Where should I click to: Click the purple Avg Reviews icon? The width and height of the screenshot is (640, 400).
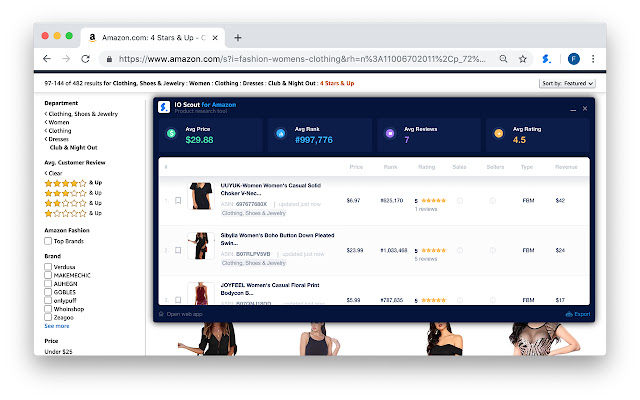[390, 133]
